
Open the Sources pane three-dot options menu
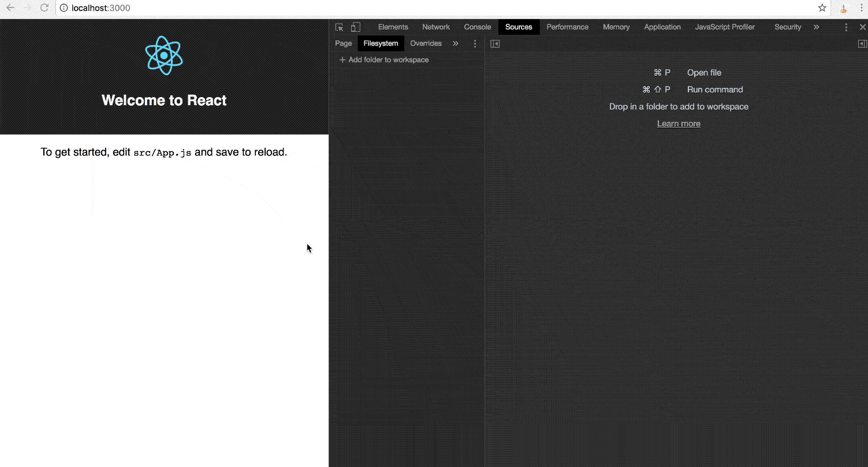[x=475, y=44]
